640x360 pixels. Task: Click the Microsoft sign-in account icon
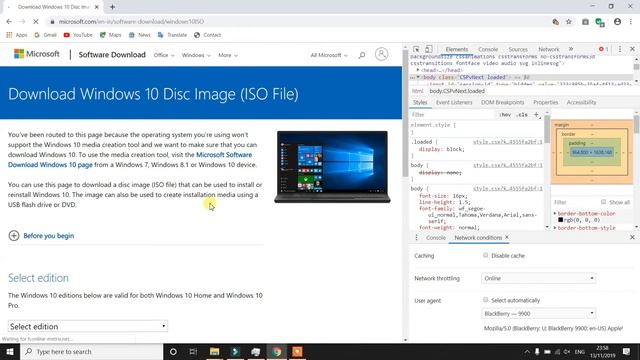pyautogui.click(x=381, y=54)
